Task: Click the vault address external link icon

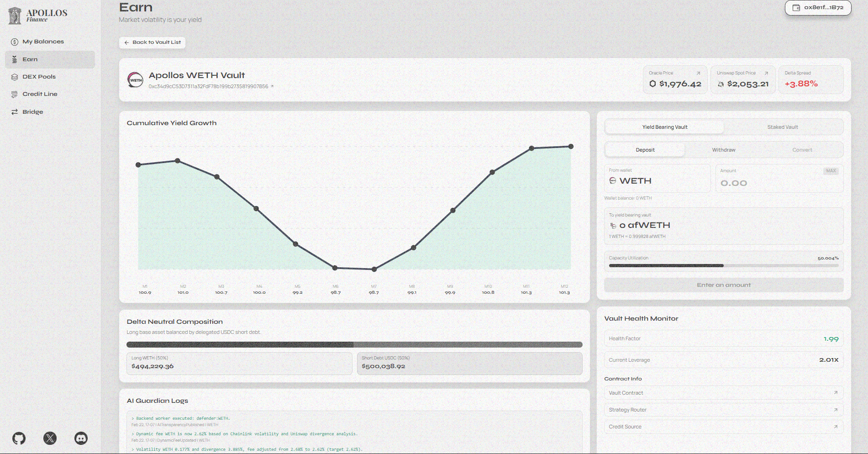Action: click(272, 86)
